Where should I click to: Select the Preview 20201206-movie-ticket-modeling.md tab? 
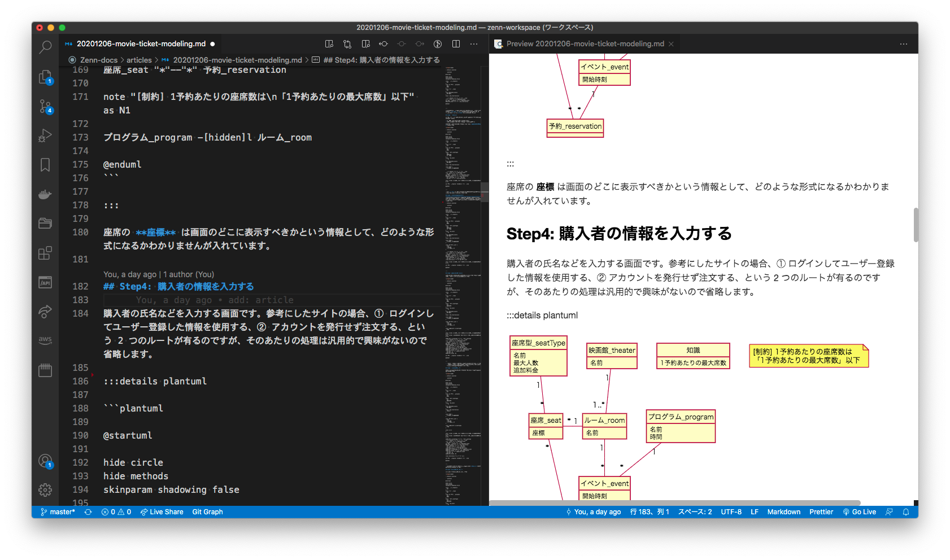tap(585, 43)
